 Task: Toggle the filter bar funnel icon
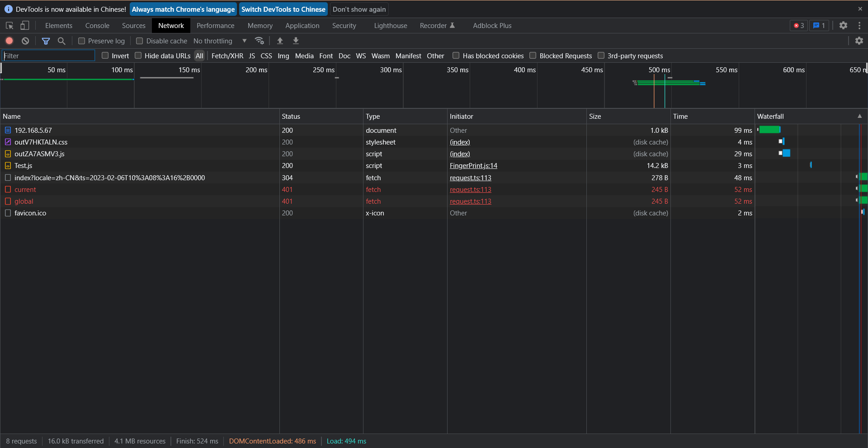(x=46, y=41)
